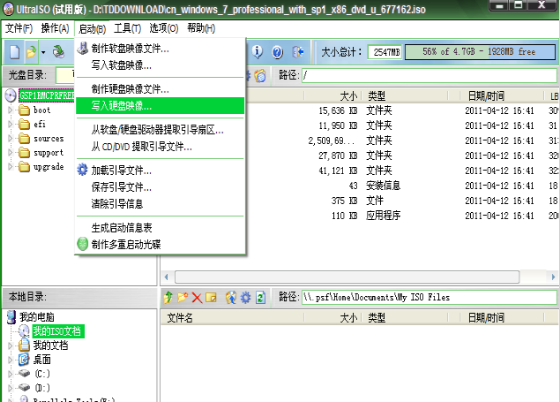This screenshot has height=402, width=559.
Task: Expand the efi folder tree node
Action: [x=10, y=124]
